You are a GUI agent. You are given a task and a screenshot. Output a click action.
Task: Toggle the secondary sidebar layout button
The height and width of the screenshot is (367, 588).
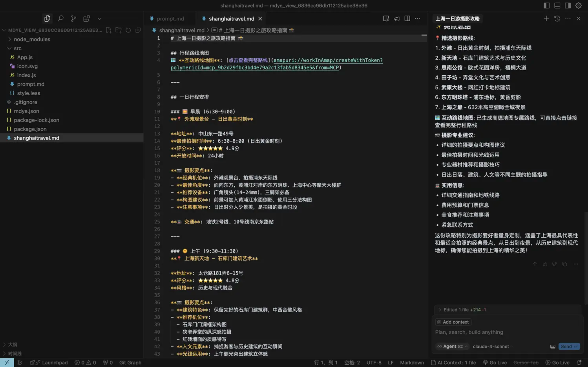(x=568, y=5)
